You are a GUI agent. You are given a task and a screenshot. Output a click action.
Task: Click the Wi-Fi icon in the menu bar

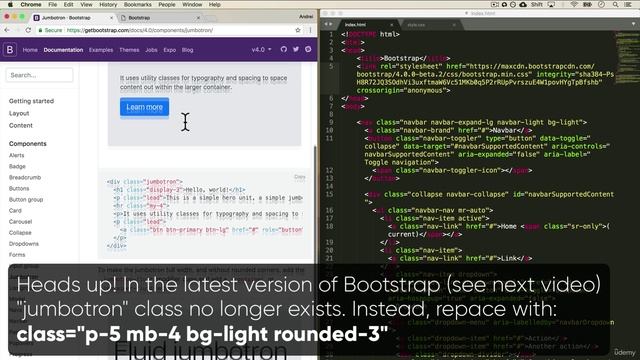point(574,4)
